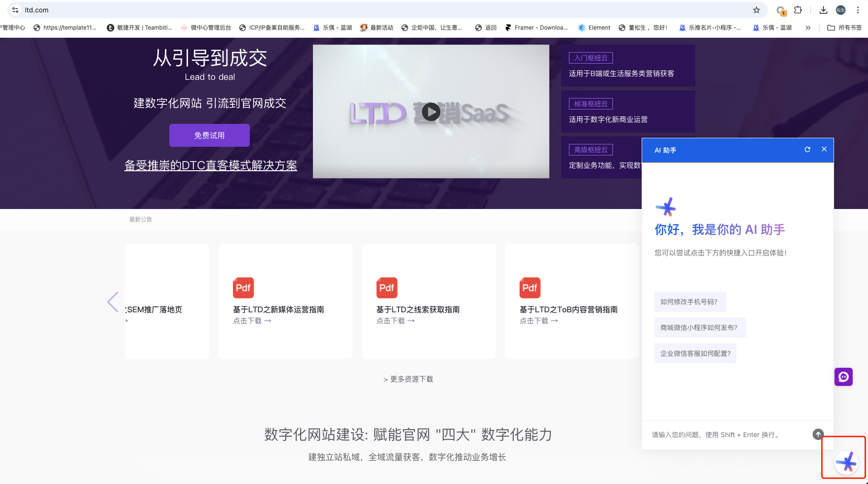
Task: Open the 敏捷开发 Teambition bookmark
Action: click(x=139, y=28)
